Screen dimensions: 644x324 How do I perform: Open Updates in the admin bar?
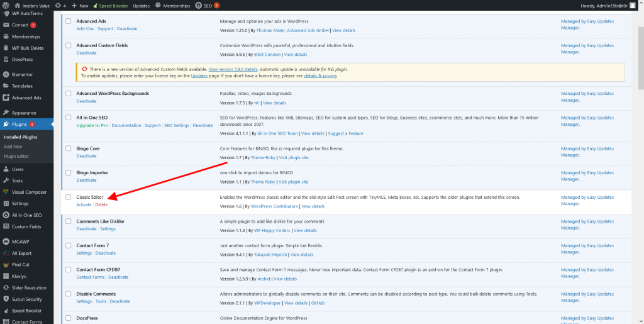(x=142, y=6)
